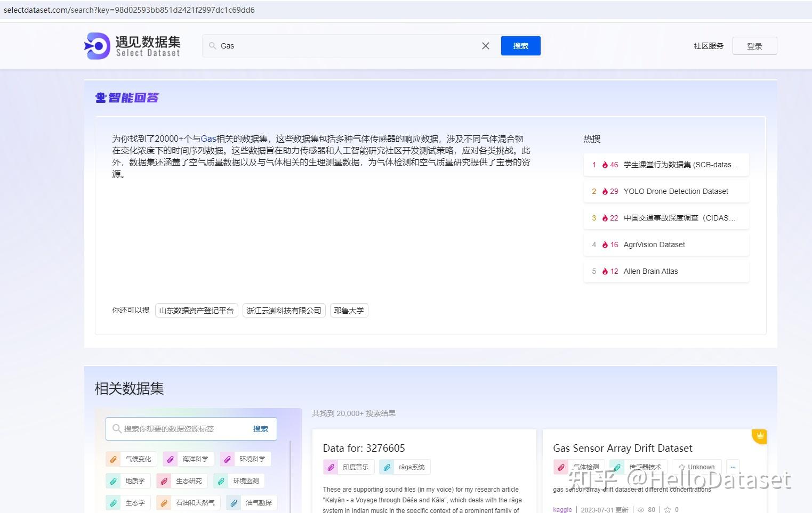Toggle the favorite star on Gas Sensor Array Drift Dataset
812x513 pixels.
pyautogui.click(x=668, y=509)
